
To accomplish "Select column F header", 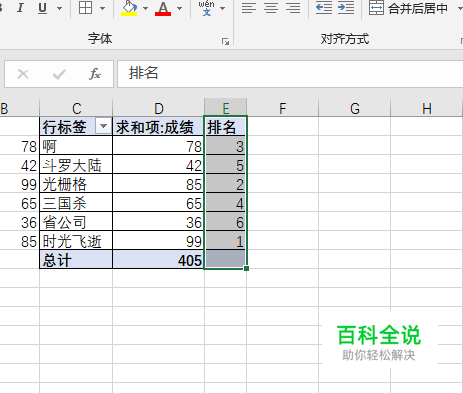I will click(283, 108).
